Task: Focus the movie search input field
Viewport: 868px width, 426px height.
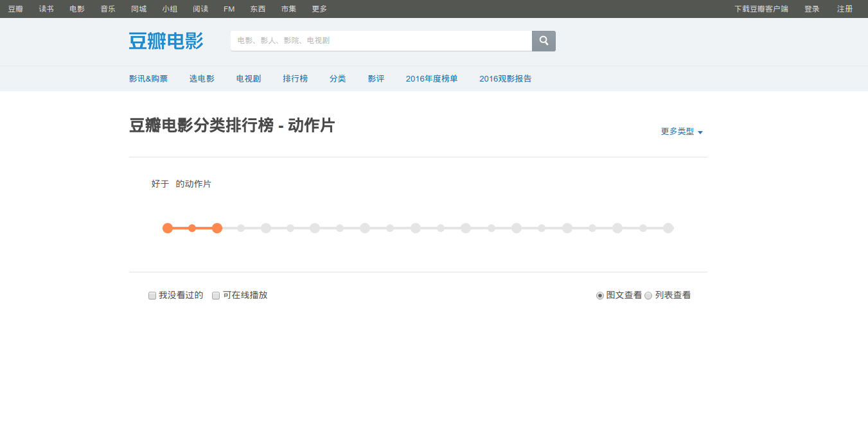Action: click(381, 41)
